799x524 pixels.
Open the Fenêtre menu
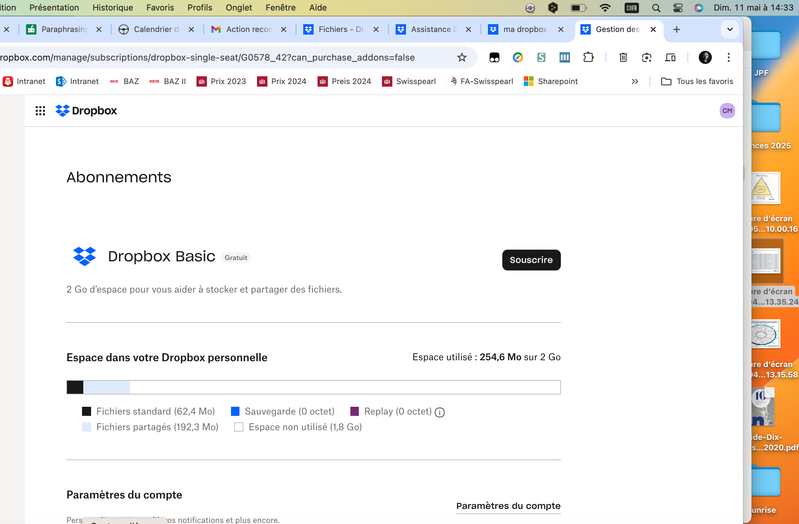[280, 8]
